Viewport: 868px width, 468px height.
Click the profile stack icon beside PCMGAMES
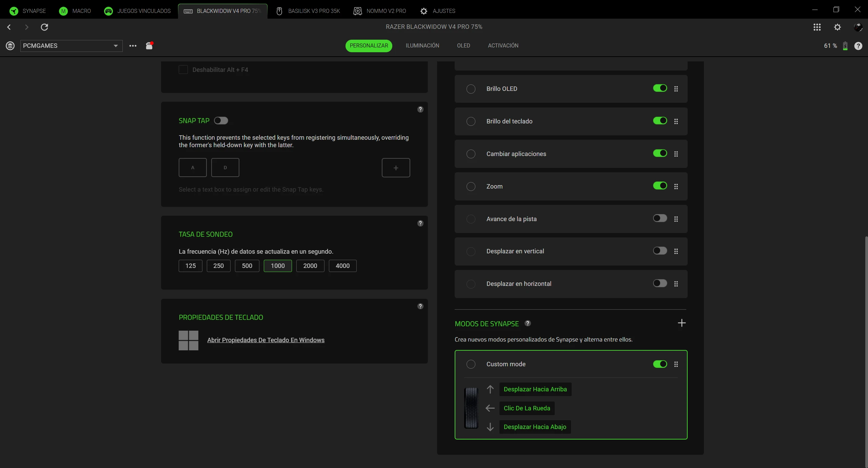click(10, 46)
